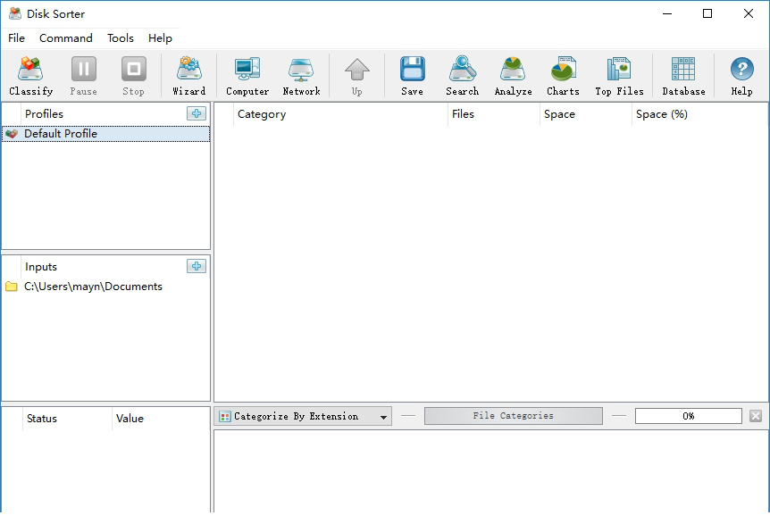Click the Inputs panel header
Screen dimensions: 770x532
click(103, 267)
